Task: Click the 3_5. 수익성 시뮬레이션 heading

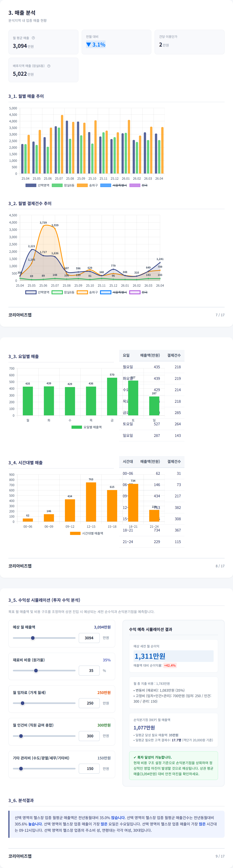Action: [x=44, y=600]
